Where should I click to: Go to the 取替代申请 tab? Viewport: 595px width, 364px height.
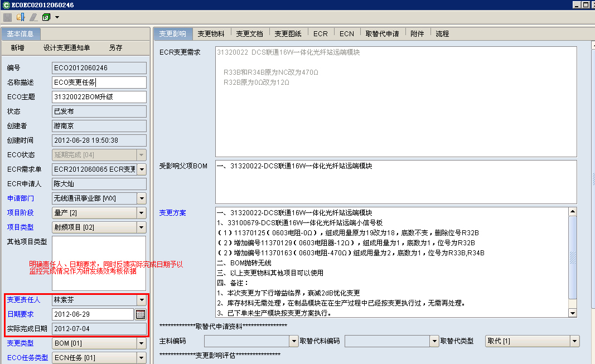click(382, 33)
